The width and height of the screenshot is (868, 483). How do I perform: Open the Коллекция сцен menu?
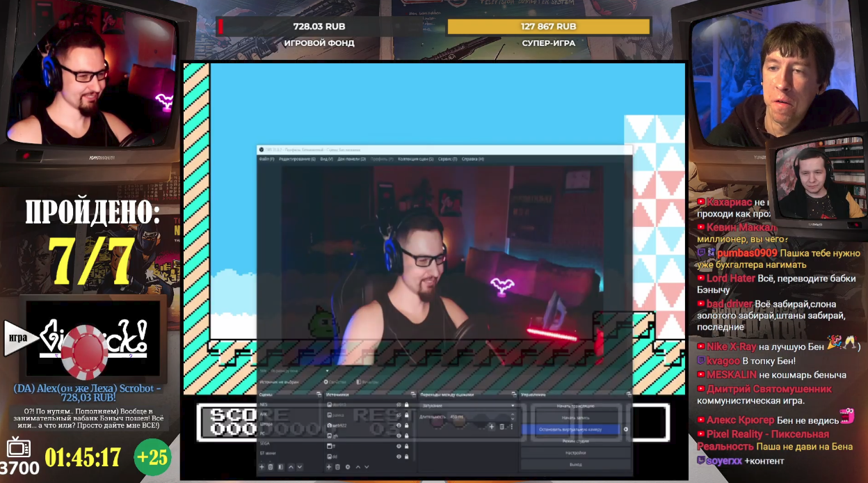416,159
